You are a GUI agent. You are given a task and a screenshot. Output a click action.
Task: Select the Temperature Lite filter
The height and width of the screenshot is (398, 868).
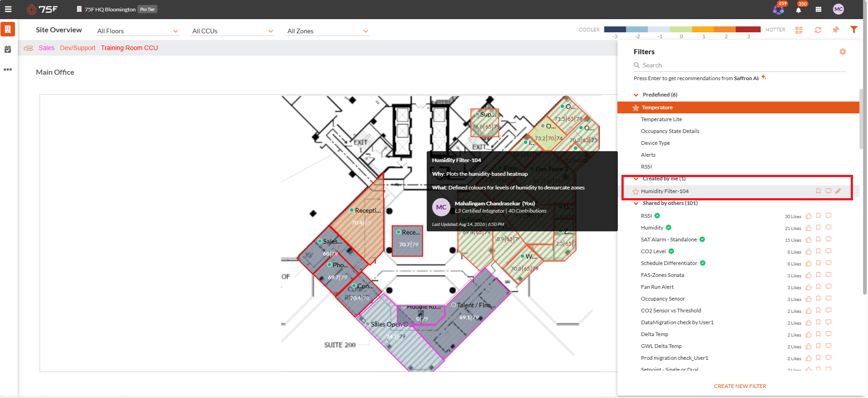point(661,119)
